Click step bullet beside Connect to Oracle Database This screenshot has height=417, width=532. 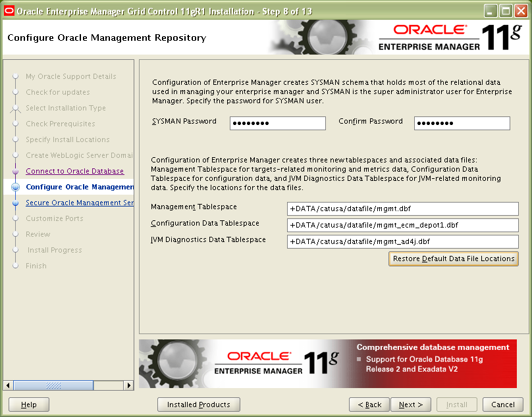click(x=15, y=171)
